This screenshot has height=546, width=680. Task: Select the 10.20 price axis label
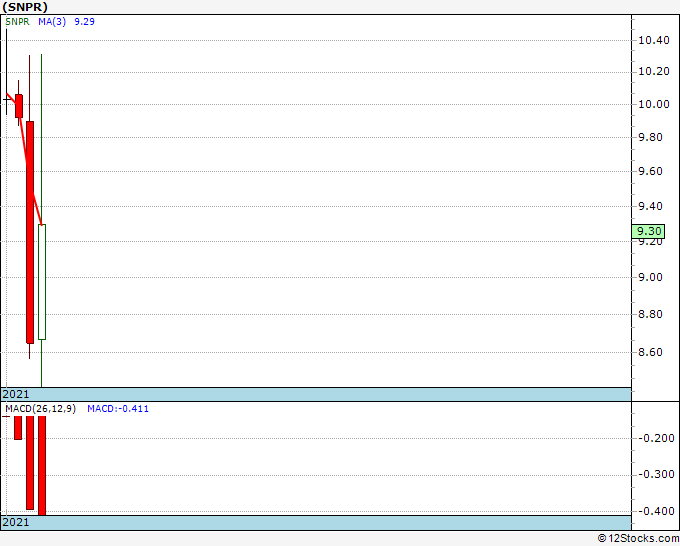[654, 72]
